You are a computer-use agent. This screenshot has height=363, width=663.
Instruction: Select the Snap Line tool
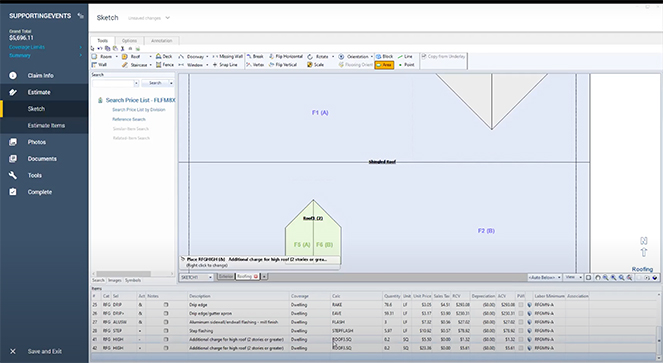coord(225,65)
